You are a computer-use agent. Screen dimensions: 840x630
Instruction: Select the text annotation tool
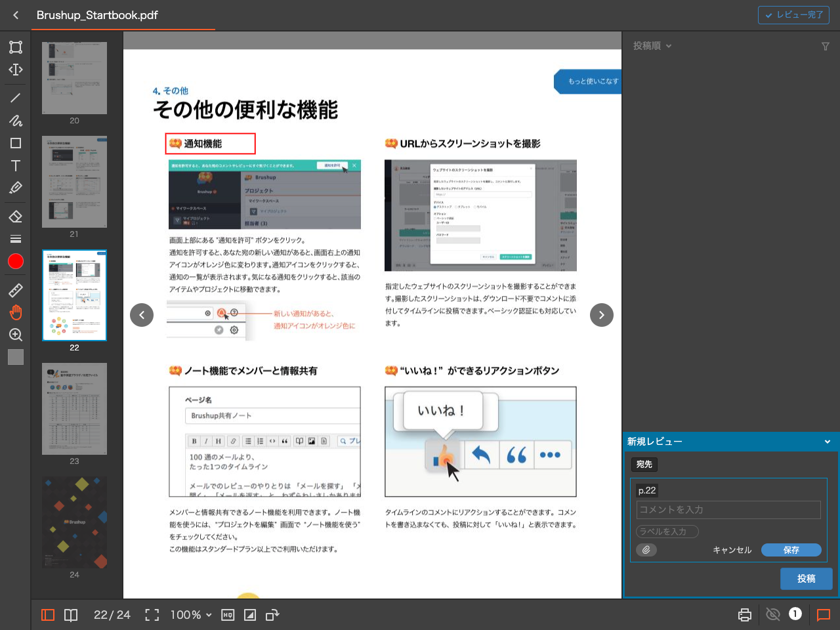pyautogui.click(x=16, y=165)
